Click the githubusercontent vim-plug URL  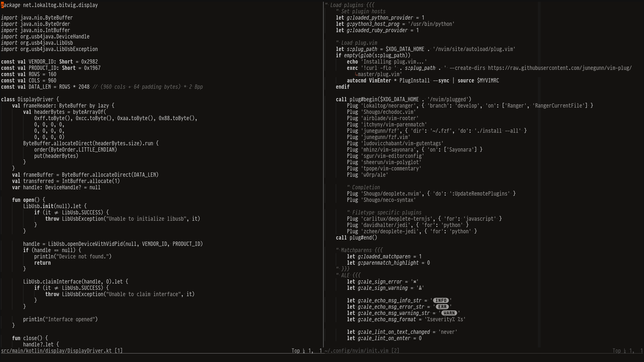[x=559, y=68]
